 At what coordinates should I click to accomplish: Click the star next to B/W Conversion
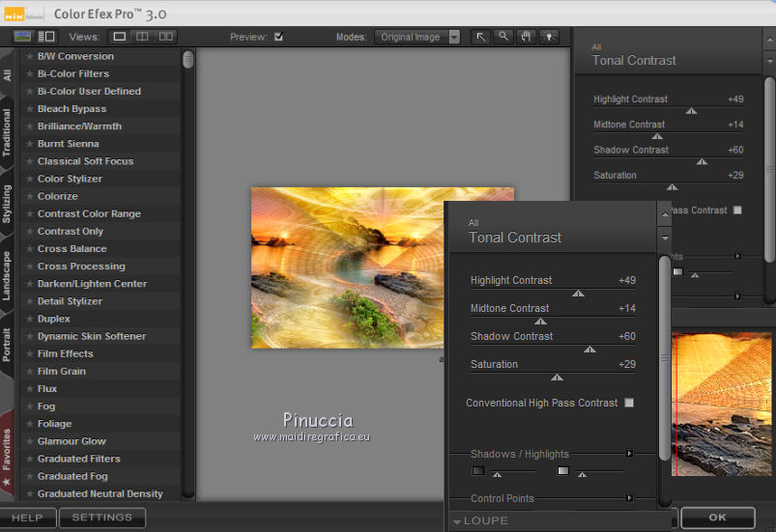pos(30,56)
